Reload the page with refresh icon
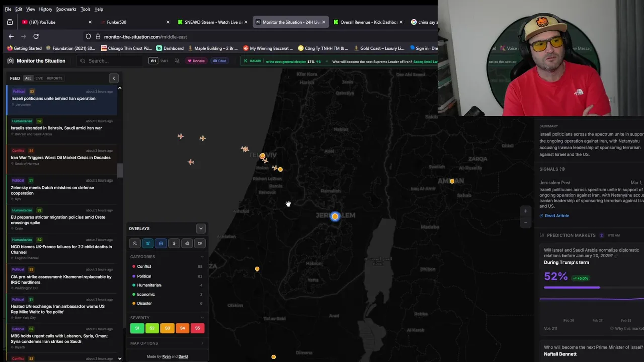The height and width of the screenshot is (362, 644). pyautogui.click(x=36, y=36)
